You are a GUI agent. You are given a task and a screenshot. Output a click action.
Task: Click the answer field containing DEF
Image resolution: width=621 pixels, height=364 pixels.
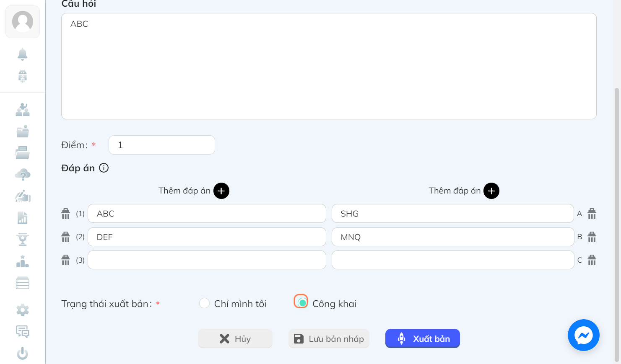(x=207, y=237)
